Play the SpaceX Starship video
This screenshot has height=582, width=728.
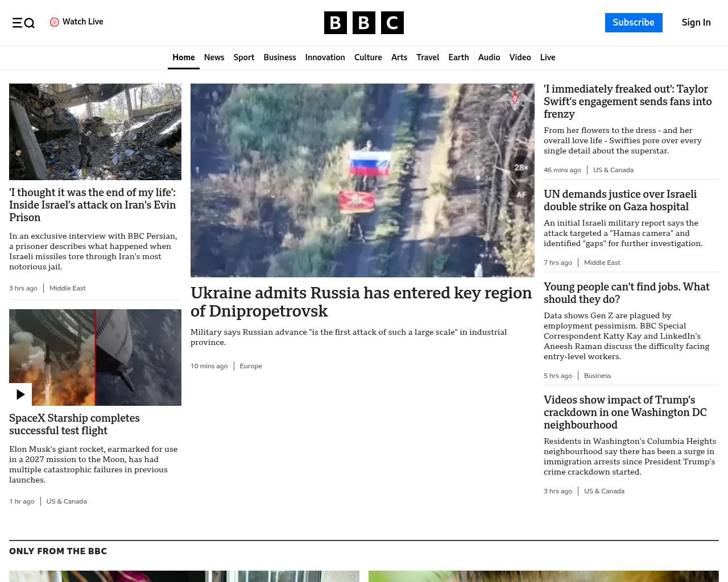click(20, 394)
